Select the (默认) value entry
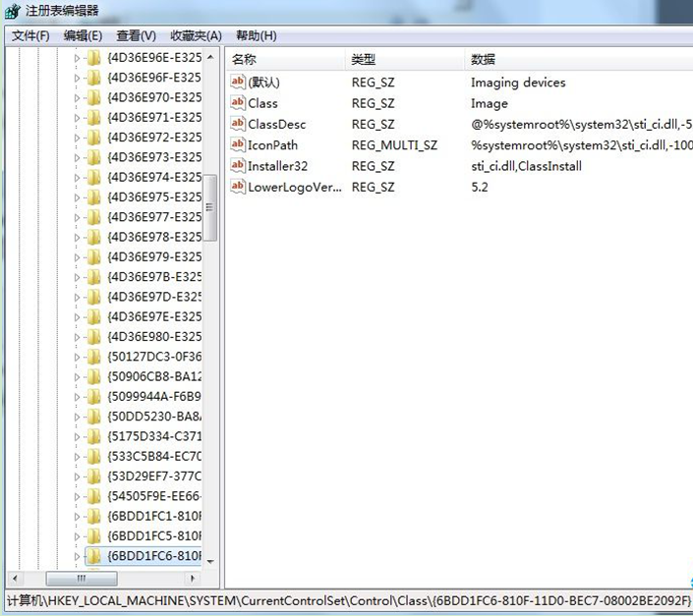This screenshot has height=616, width=693. (x=263, y=83)
